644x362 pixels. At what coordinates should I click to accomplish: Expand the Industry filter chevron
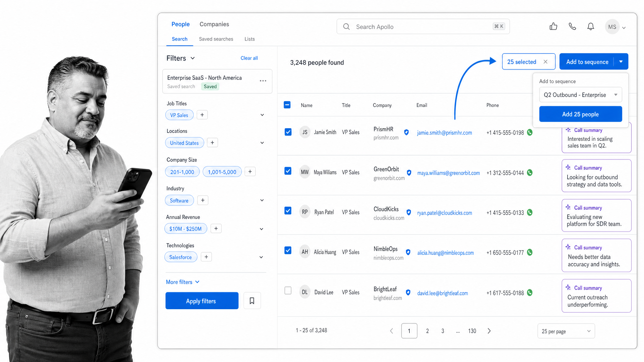pos(262,200)
